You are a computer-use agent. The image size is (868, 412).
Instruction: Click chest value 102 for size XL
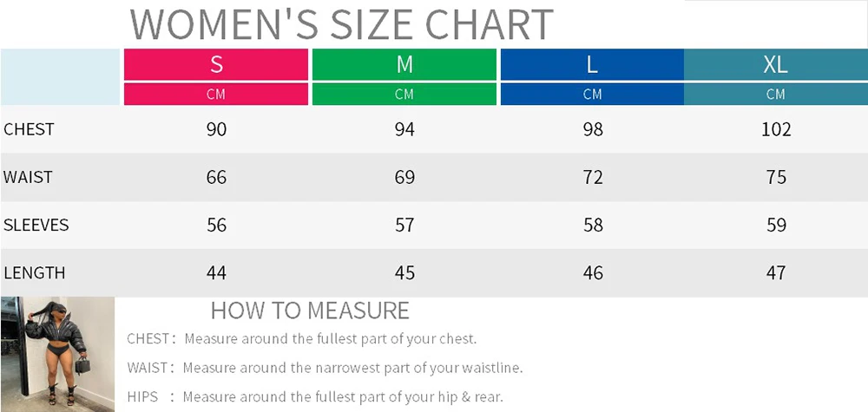[x=776, y=129]
